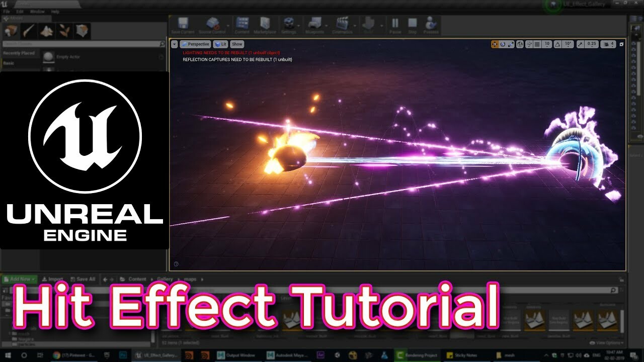Click the Gallery breadcrumb folder
644x362 pixels.
point(165,279)
